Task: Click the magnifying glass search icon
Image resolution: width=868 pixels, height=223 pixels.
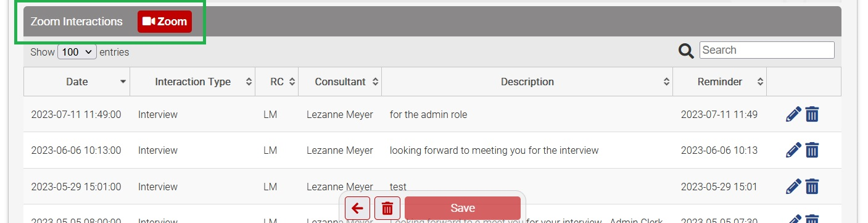Action: [x=686, y=51]
